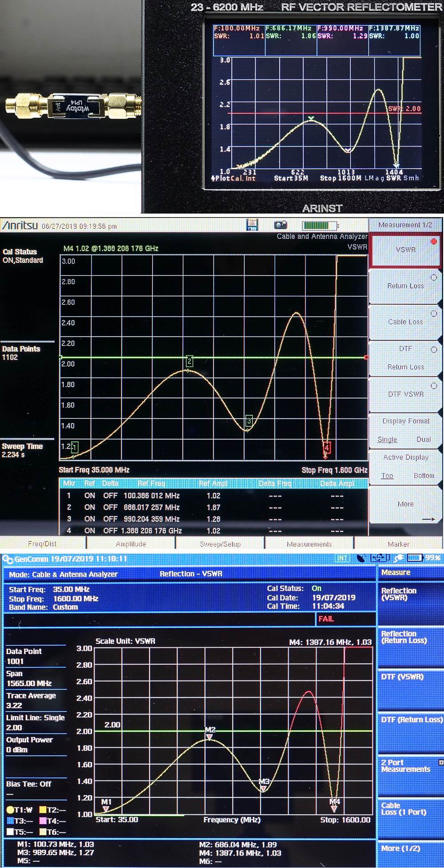
Task: Tap Limit Line: Single setting on GenComm
Action: pos(36,722)
